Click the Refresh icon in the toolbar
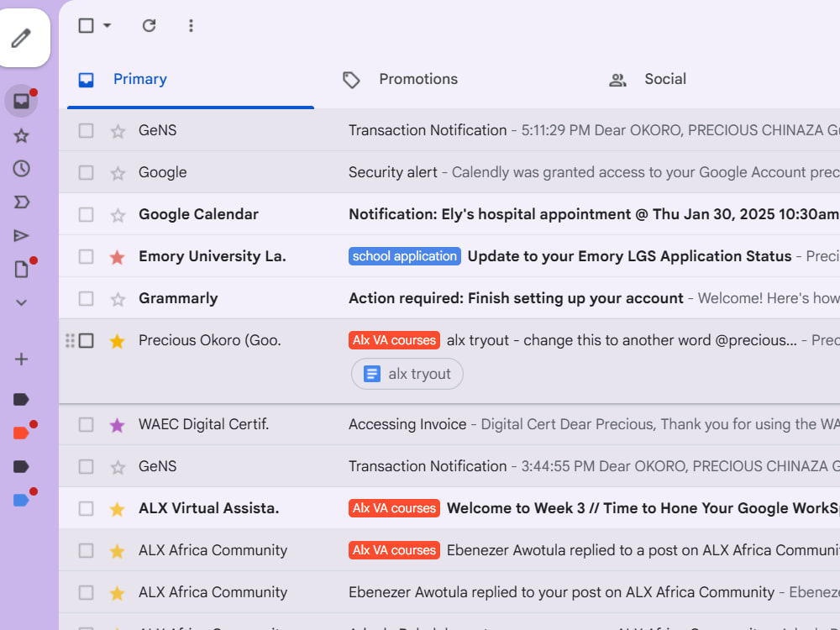The image size is (840, 630). coord(149,25)
